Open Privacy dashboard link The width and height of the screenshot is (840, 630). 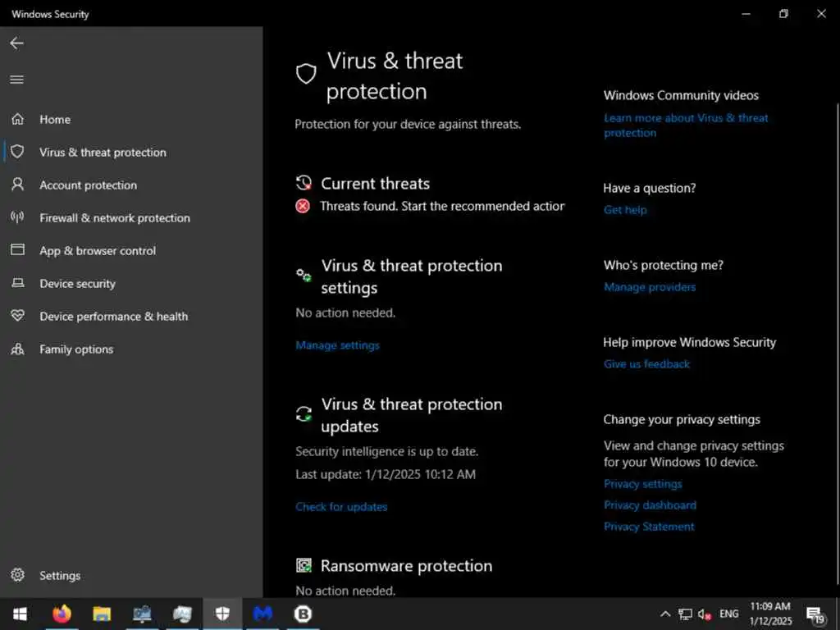point(650,505)
